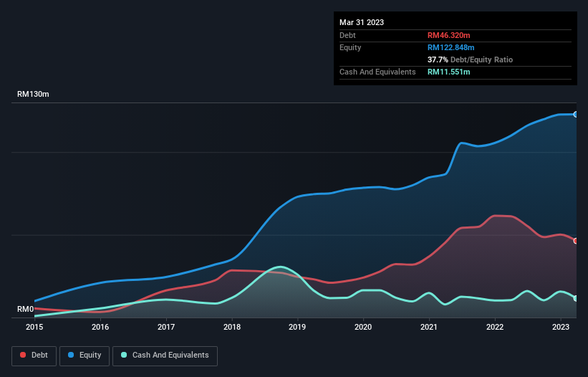
Task: Select the 2016 x-axis label
Action: click(100, 327)
